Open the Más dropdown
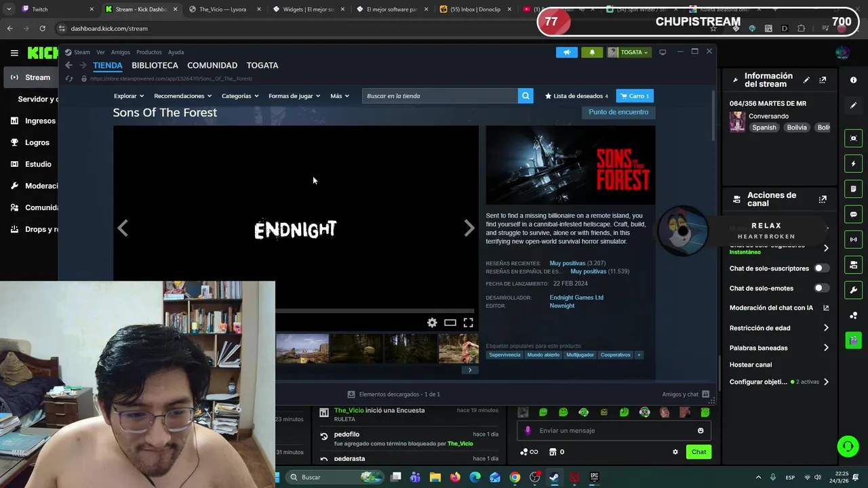The width and height of the screenshot is (868, 488). [x=340, y=96]
